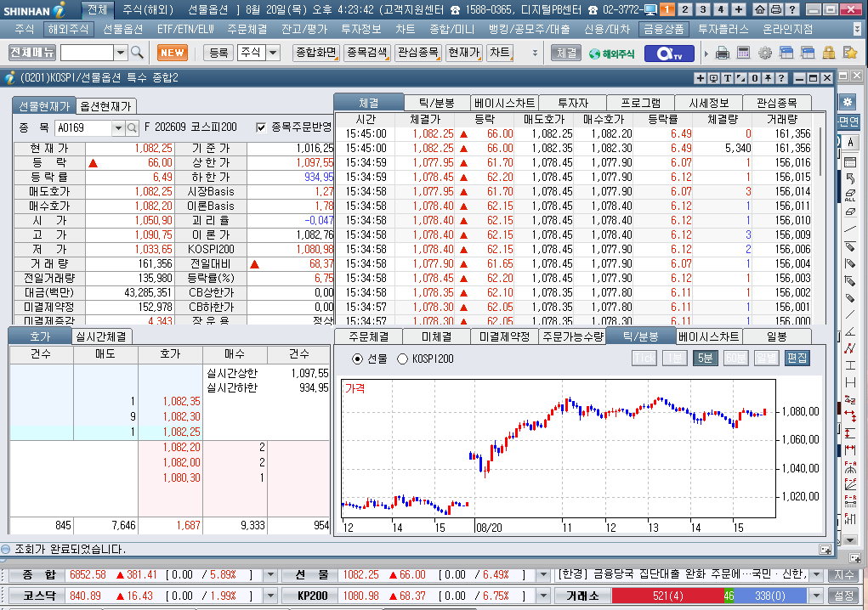Click the asterisk settings icon on right panel
Screen dimensions: 868x610
pyautogui.click(x=847, y=102)
